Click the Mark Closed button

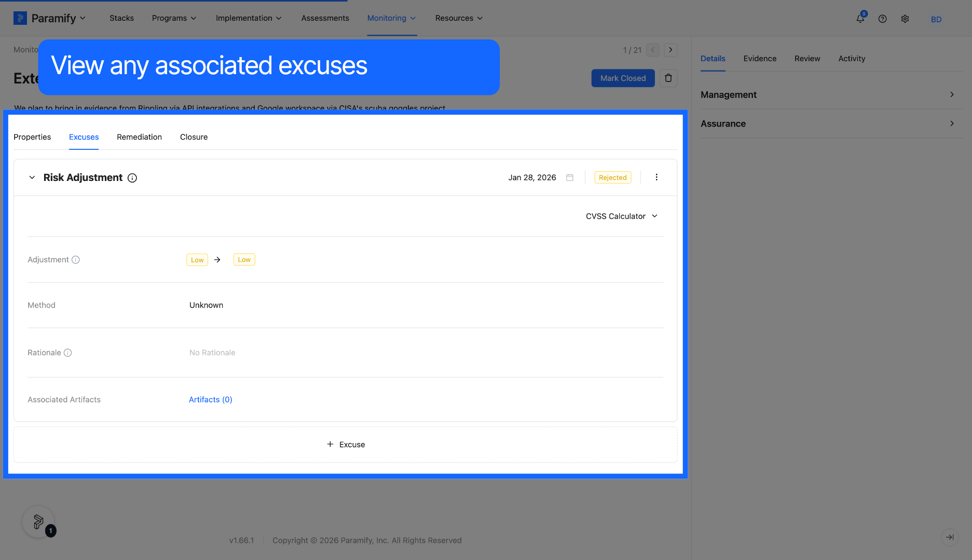tap(623, 78)
